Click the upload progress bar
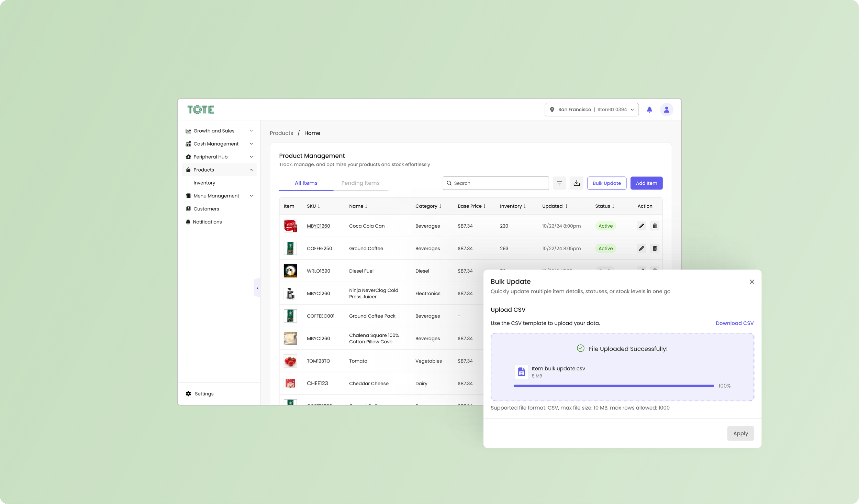The image size is (859, 504). (614, 386)
